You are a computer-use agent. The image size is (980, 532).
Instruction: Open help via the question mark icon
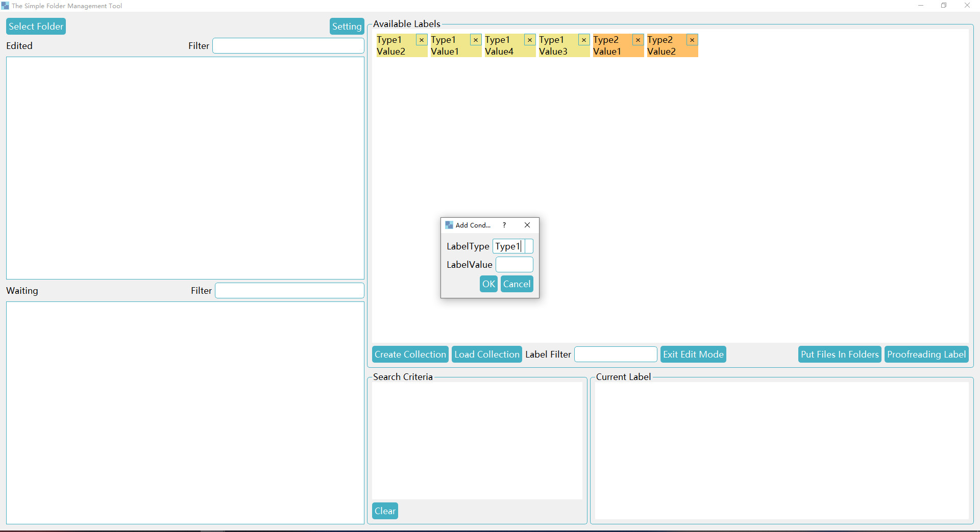(x=504, y=225)
